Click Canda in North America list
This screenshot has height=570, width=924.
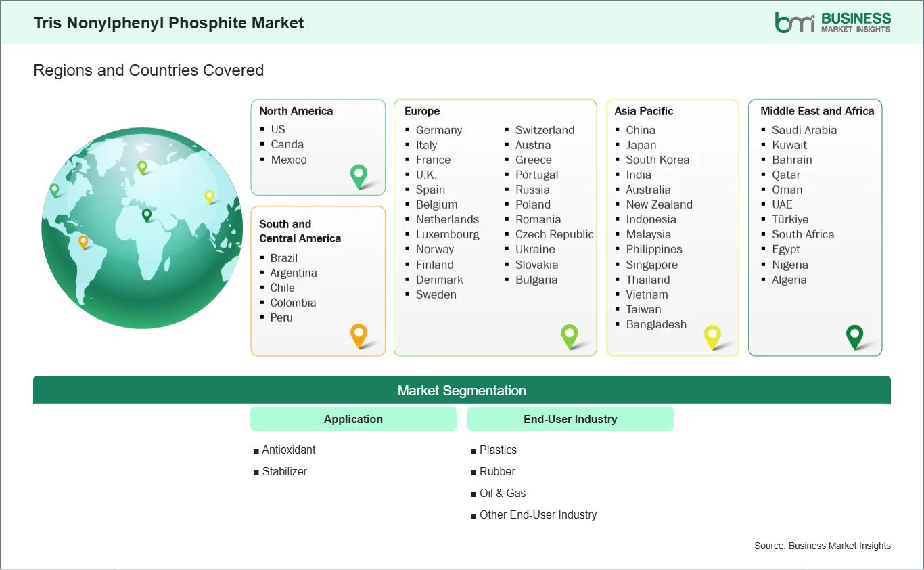(287, 144)
